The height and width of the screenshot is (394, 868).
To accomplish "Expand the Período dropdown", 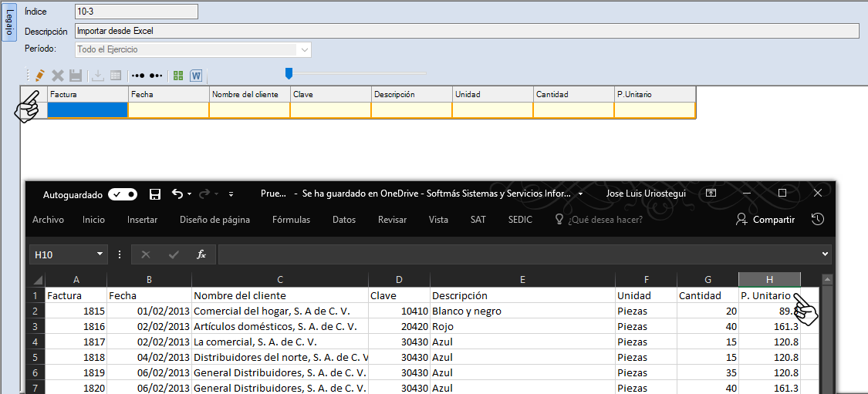I will 305,49.
